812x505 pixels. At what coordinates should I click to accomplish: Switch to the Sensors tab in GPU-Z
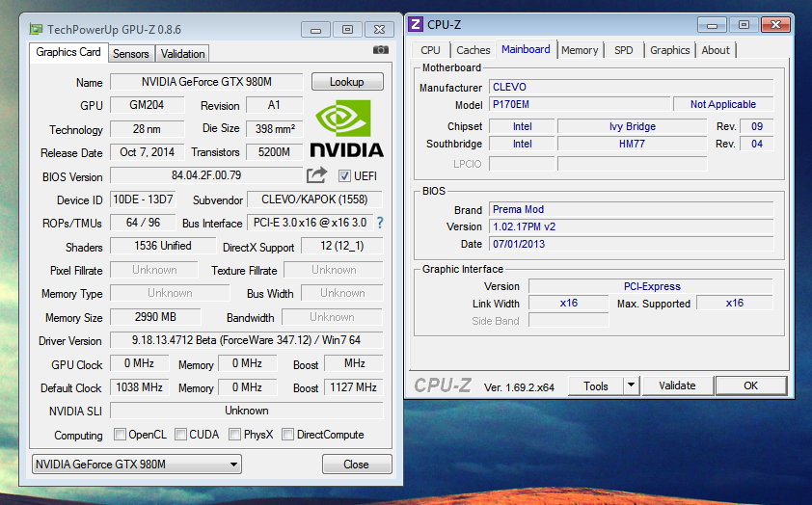[x=130, y=54]
